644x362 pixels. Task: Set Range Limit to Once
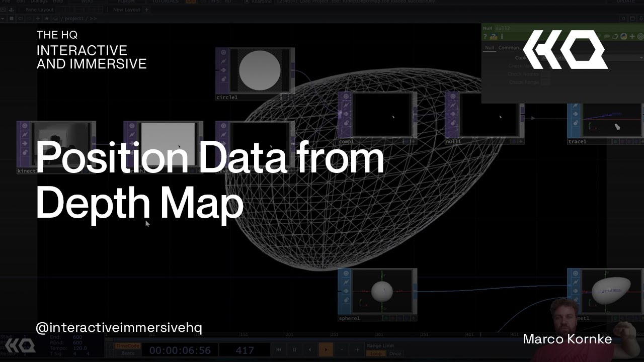click(x=395, y=353)
